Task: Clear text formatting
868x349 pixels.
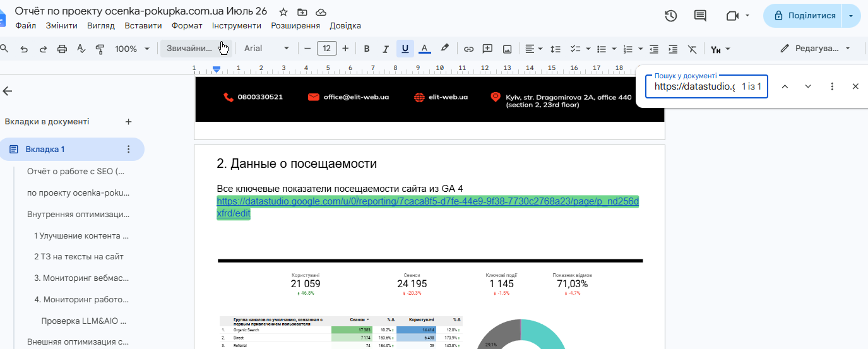Action: pos(693,49)
